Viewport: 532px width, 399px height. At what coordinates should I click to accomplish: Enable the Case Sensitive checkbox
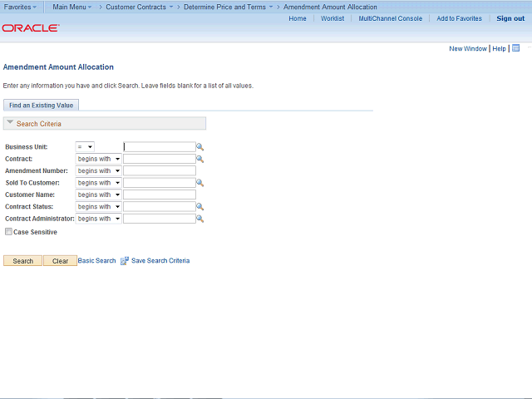pyautogui.click(x=8, y=232)
